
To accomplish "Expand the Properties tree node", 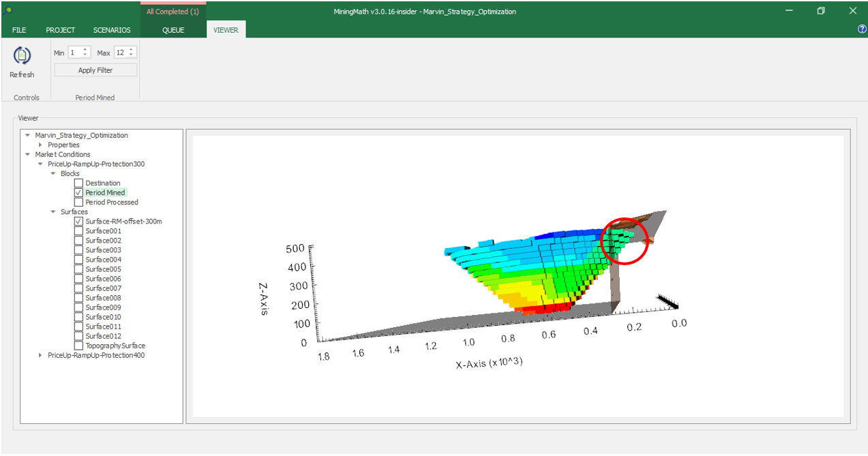I will pos(41,145).
